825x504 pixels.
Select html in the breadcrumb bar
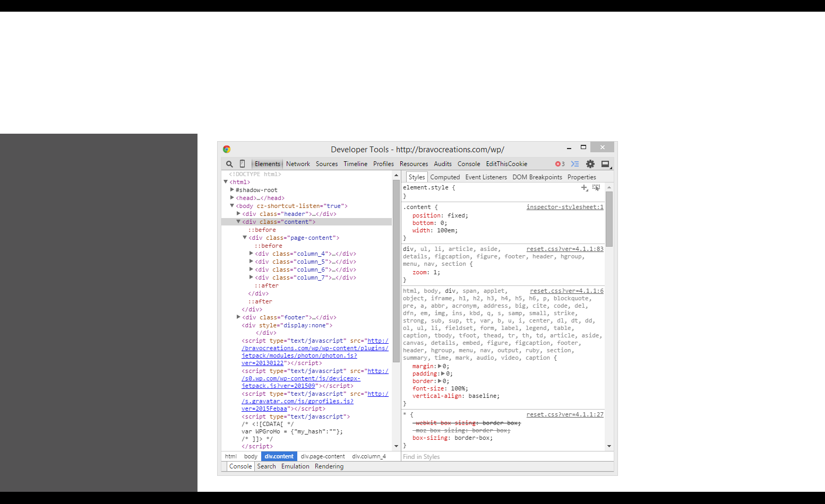231,456
